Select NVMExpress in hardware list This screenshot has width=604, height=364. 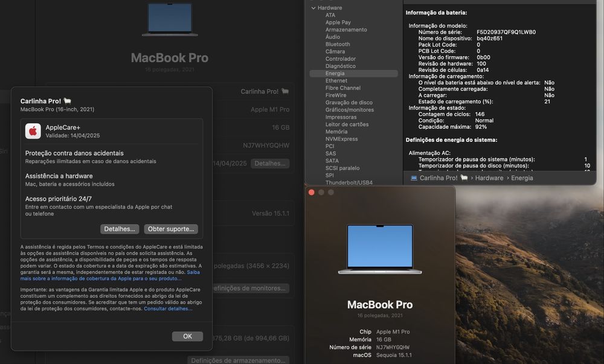[x=342, y=139]
